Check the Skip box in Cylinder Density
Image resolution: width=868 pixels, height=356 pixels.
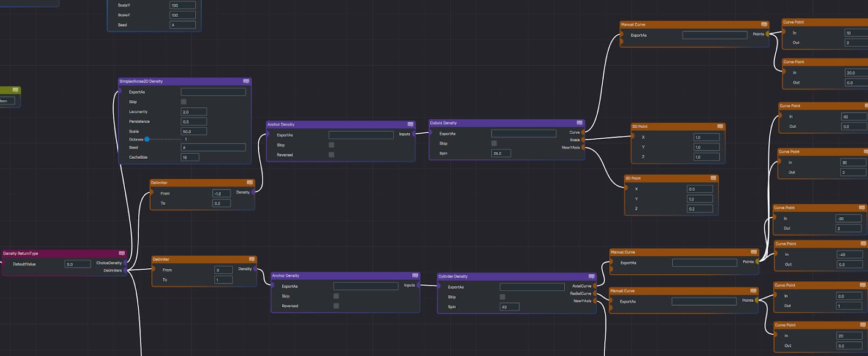[502, 297]
